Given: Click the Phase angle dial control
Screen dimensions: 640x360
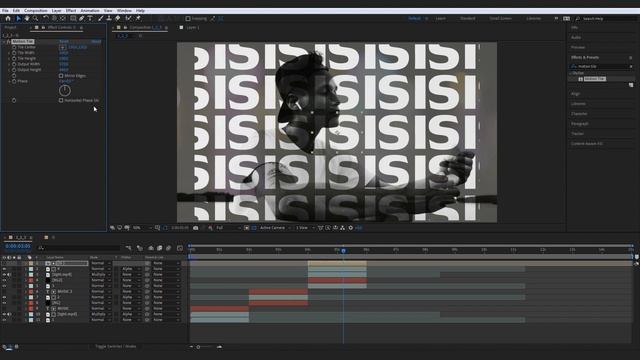Looking at the screenshot, I should (65, 90).
